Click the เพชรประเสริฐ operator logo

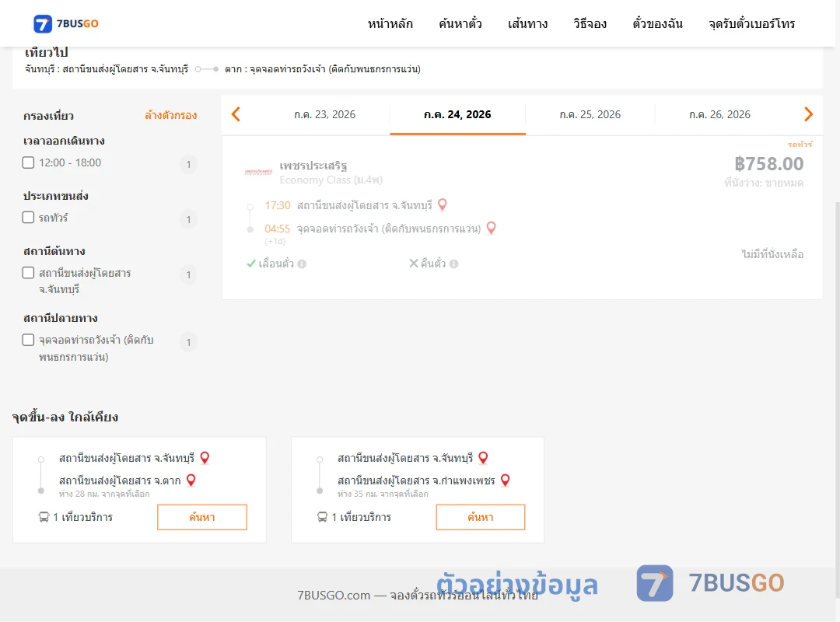click(258, 172)
